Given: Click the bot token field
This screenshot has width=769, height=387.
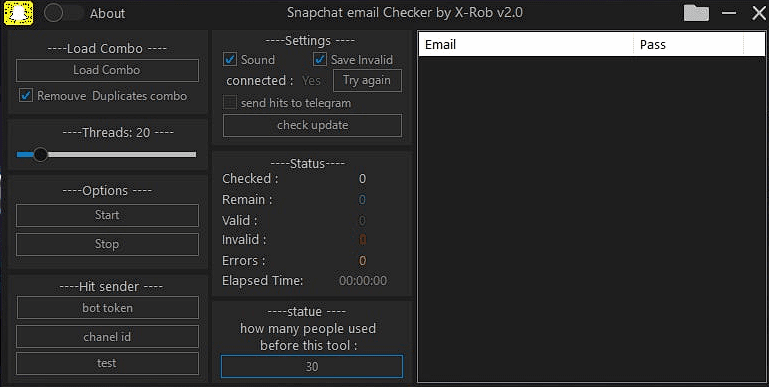Looking at the screenshot, I should 107,308.
